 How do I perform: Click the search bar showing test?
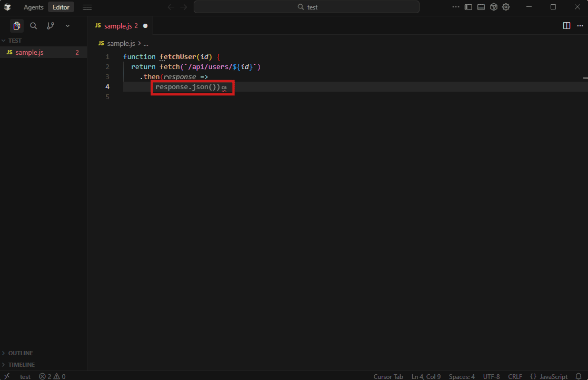pos(306,7)
